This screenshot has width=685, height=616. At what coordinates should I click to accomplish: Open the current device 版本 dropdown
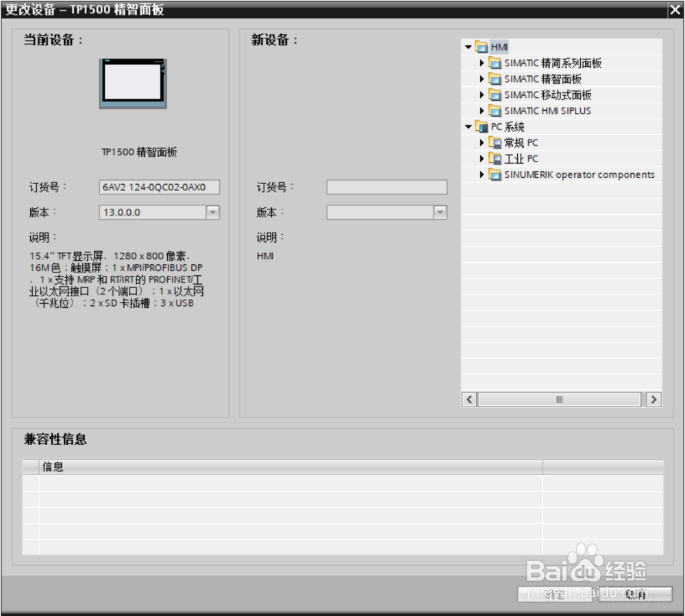pyautogui.click(x=212, y=212)
